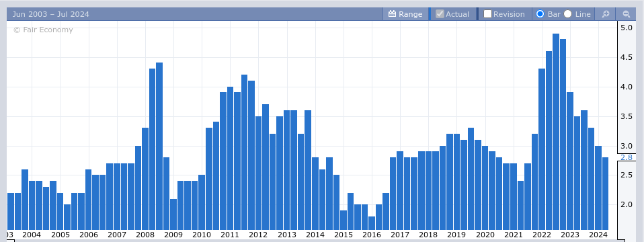Click the lowest bar at 1.8 in 2016
The height and width of the screenshot is (242, 644).
[372, 223]
